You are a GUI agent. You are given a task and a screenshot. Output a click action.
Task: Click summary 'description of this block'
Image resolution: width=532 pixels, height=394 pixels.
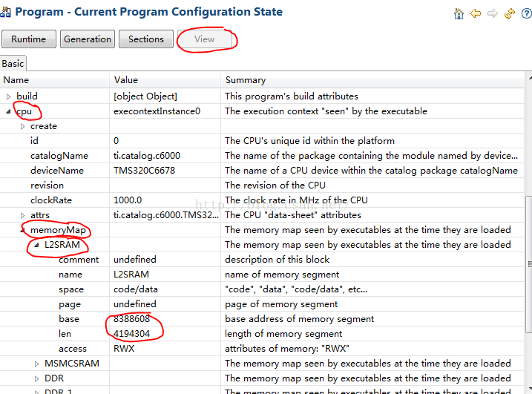[x=277, y=260]
